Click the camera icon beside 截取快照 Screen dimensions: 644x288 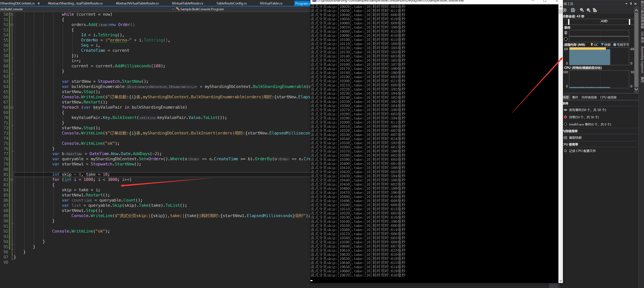(x=565, y=138)
